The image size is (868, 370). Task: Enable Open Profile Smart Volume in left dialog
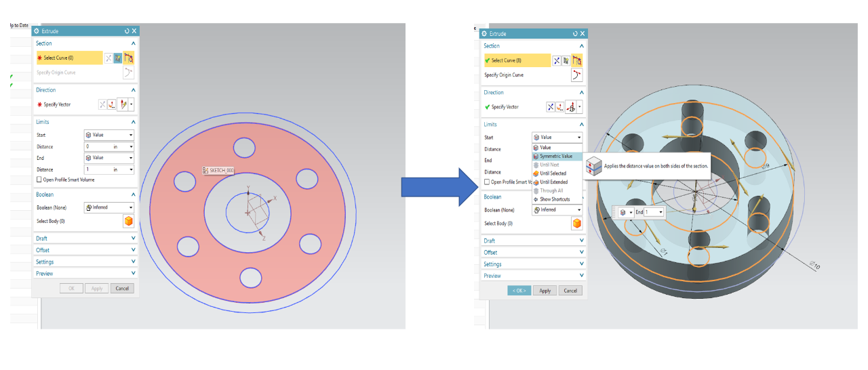[39, 180]
